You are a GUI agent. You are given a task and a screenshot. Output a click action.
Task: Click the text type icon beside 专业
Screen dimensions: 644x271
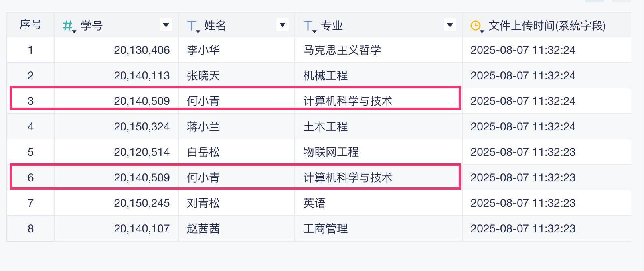(308, 26)
